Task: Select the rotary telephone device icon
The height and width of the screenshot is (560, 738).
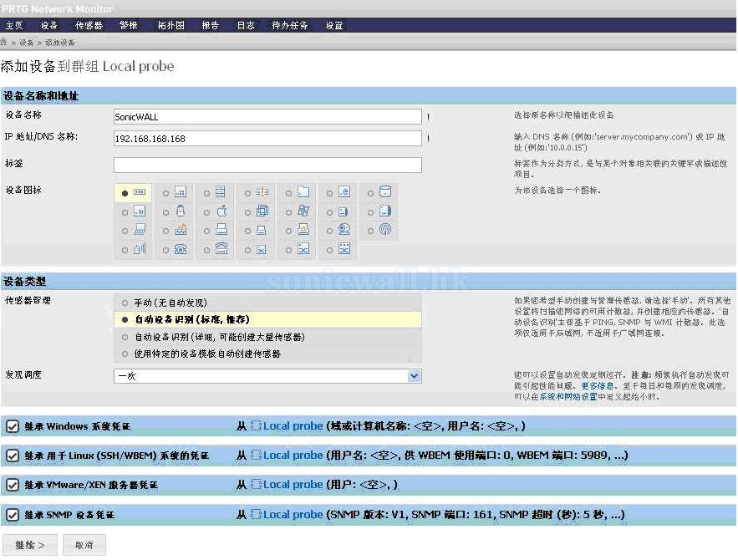Action: point(181,249)
